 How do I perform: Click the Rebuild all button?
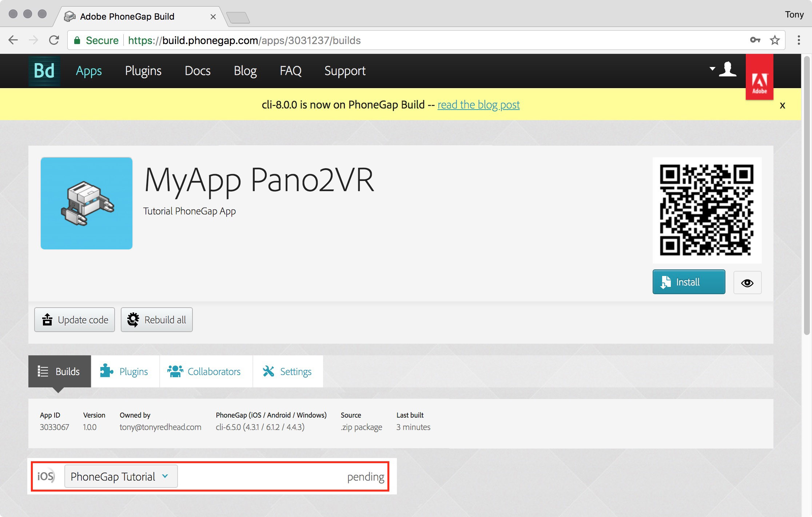157,320
